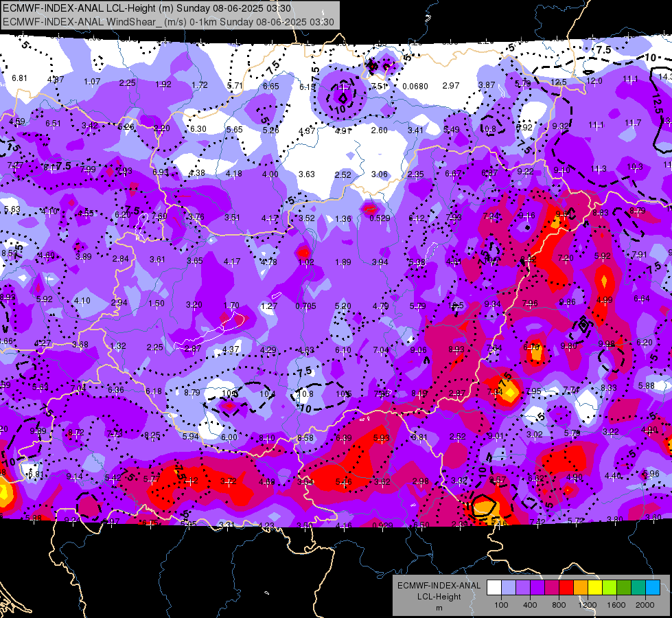
Task: Click the wind shear value 5.94
Action: 191,436
